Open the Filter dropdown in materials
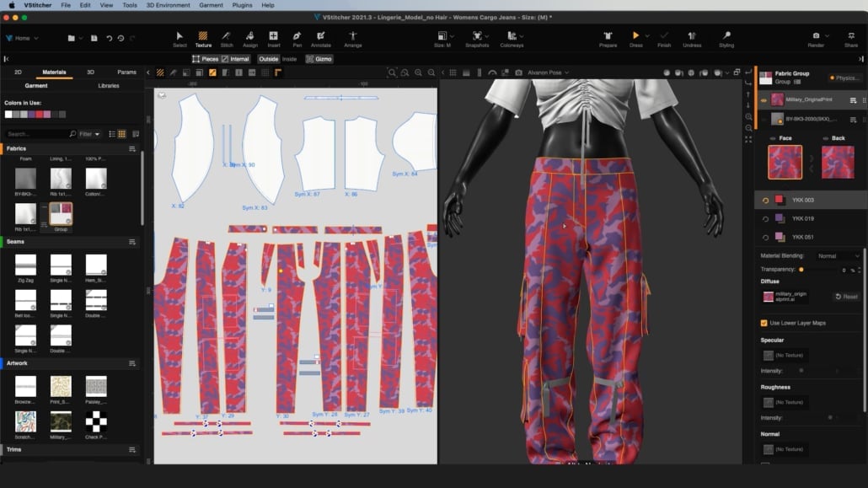Viewport: 868px width, 488px height. [89, 134]
